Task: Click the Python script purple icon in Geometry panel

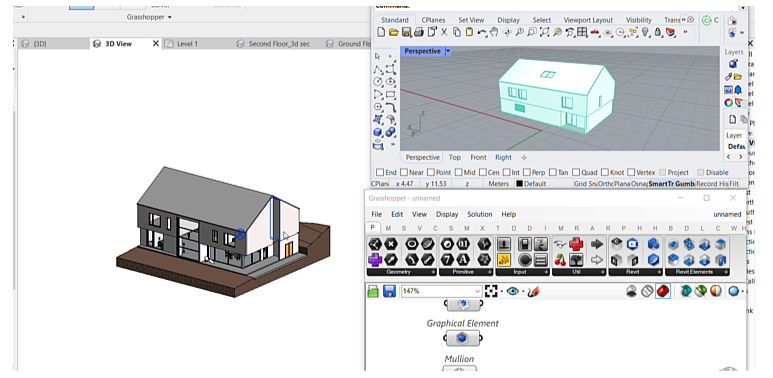Action: (375, 259)
